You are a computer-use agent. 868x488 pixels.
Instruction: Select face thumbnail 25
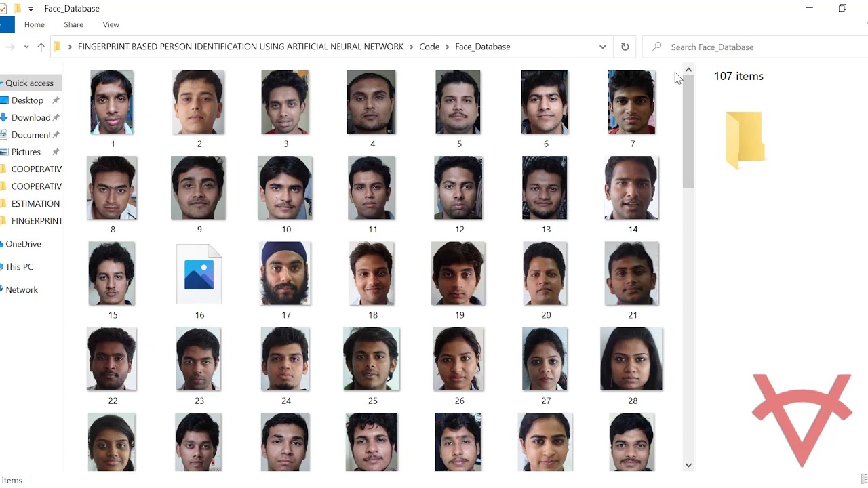point(372,359)
